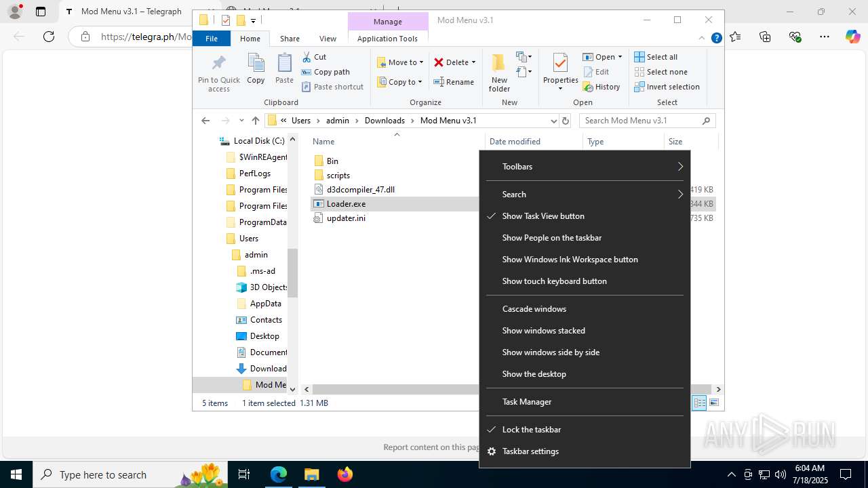Go back in File Explorer
868x488 pixels.
coord(205,121)
